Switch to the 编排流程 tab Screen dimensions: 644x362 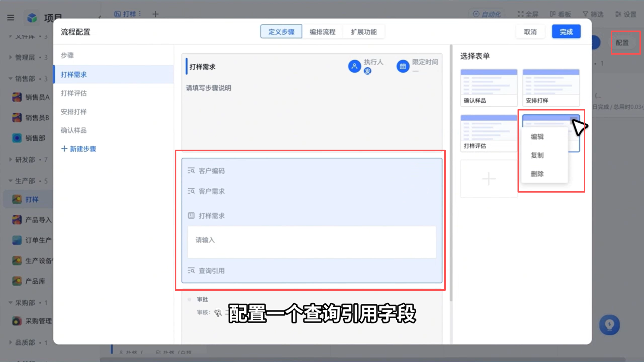(x=322, y=32)
